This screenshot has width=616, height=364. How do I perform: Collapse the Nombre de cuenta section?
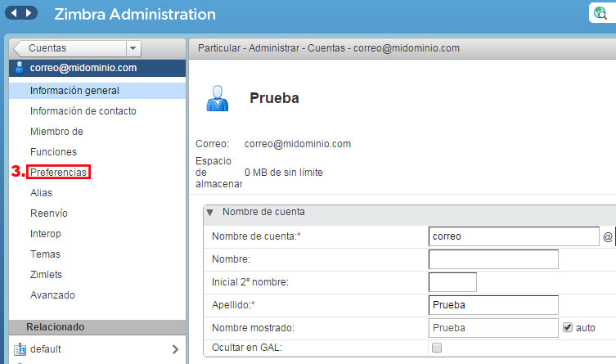coord(209,213)
